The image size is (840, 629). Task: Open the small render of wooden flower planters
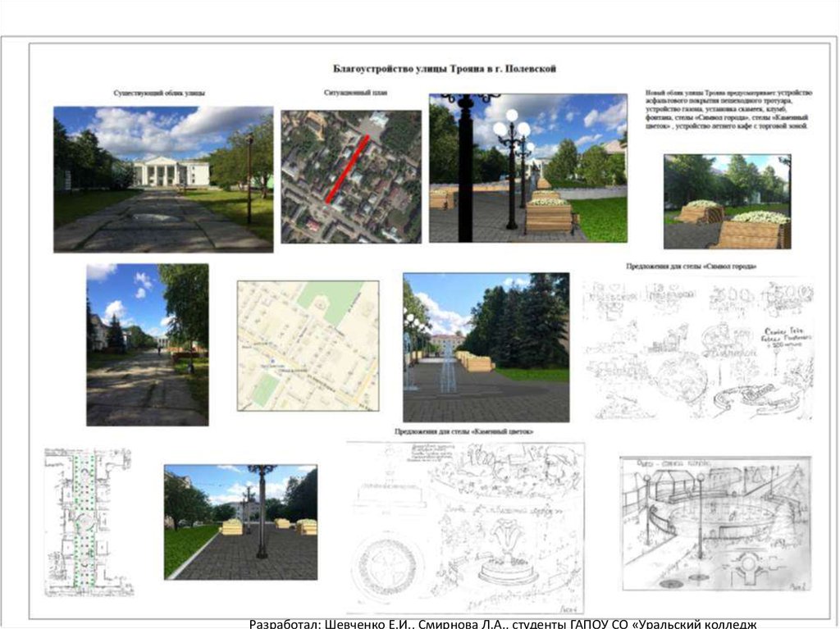click(x=727, y=202)
